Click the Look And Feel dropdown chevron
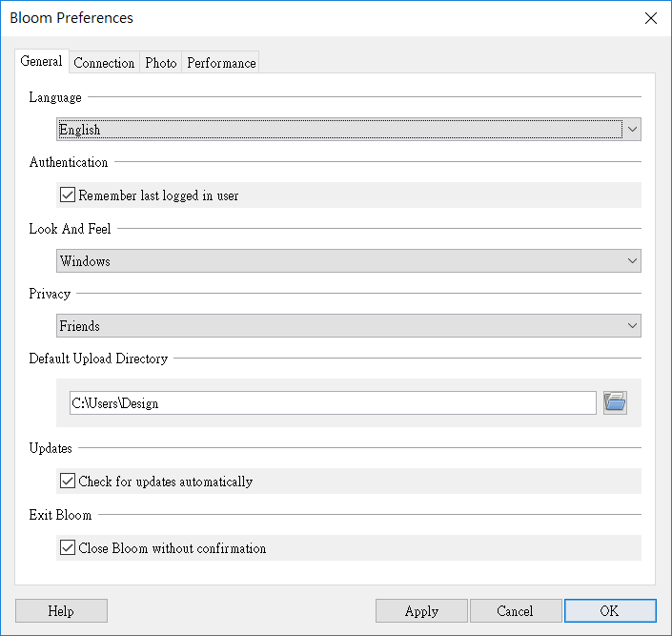 coord(632,261)
